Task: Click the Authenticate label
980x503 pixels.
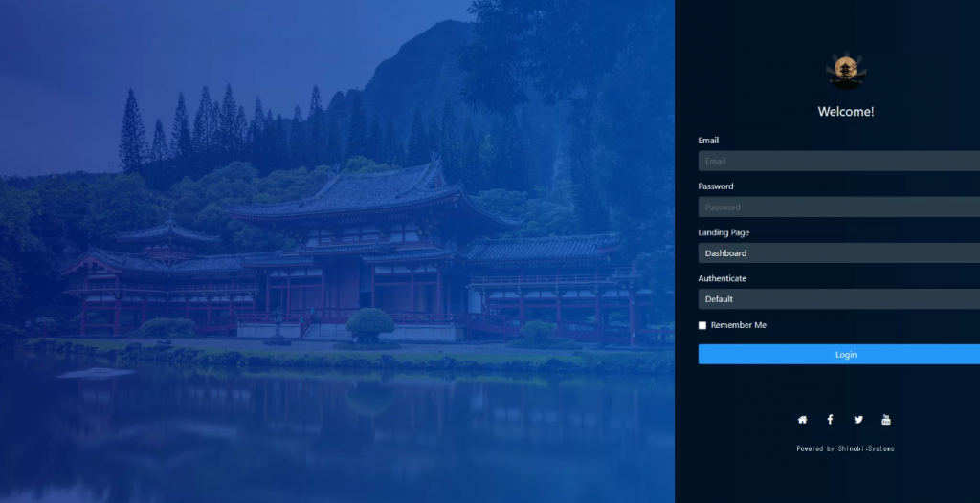Action: click(722, 278)
